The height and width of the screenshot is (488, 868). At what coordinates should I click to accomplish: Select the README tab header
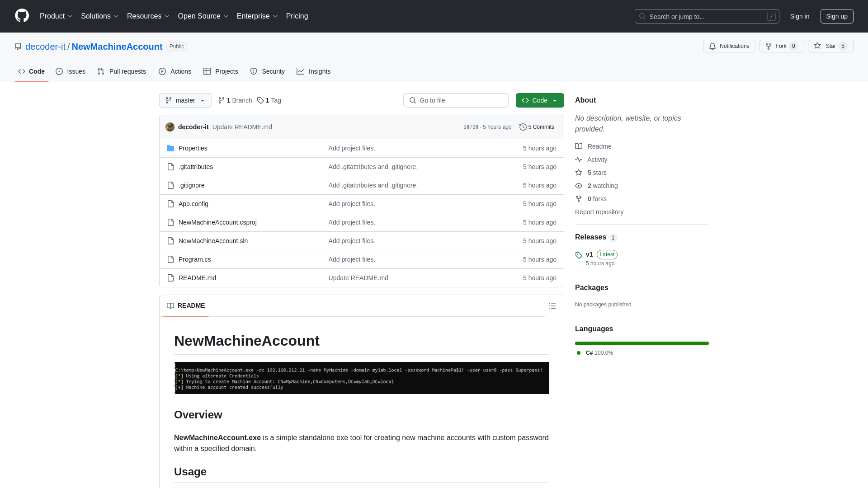point(186,306)
